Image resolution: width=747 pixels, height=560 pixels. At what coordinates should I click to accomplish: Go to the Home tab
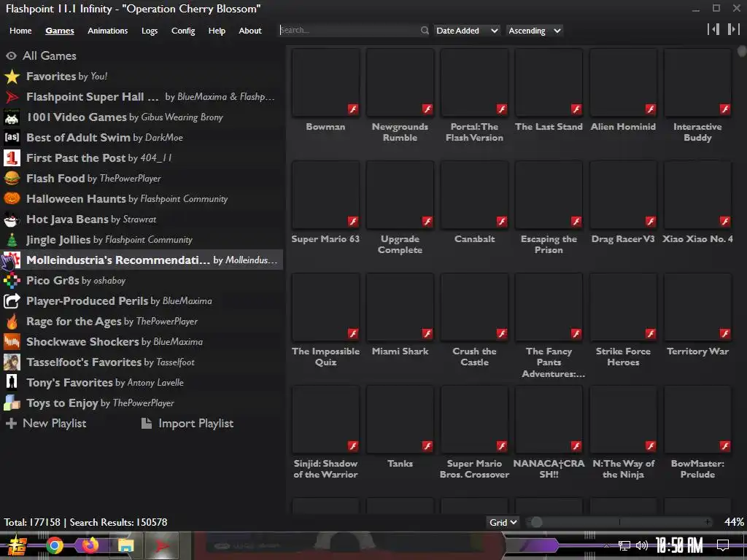20,31
